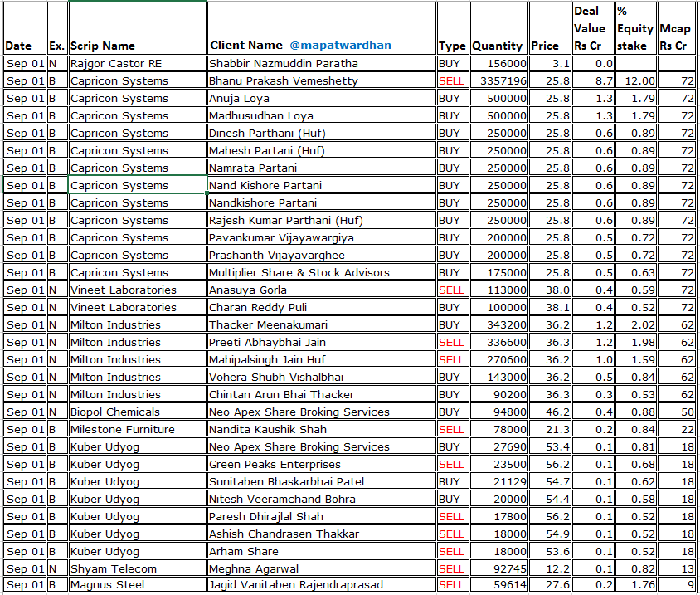This screenshot has width=700, height=595.
Task: Select Ashish Chandrasen Thakkar cell
Action: [322, 534]
